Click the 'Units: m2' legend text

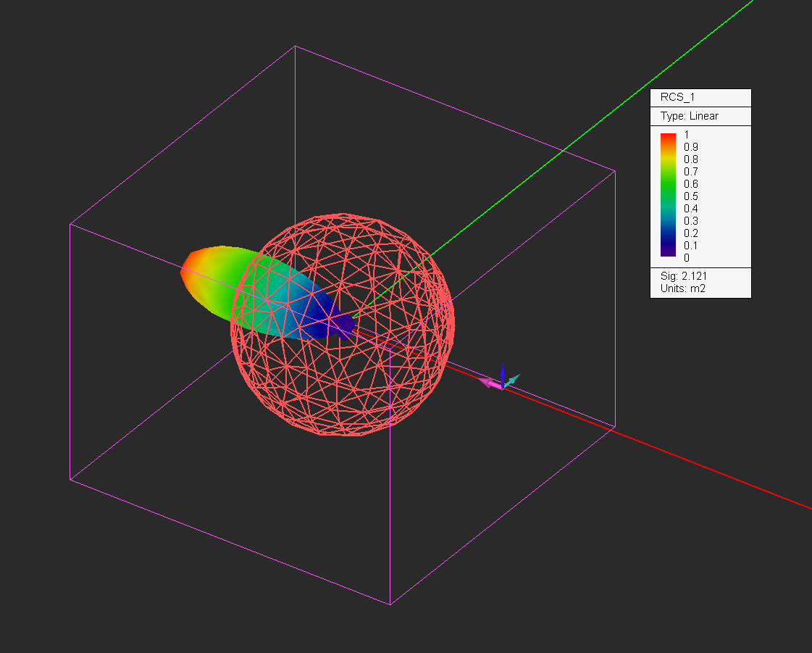pyautogui.click(x=682, y=288)
